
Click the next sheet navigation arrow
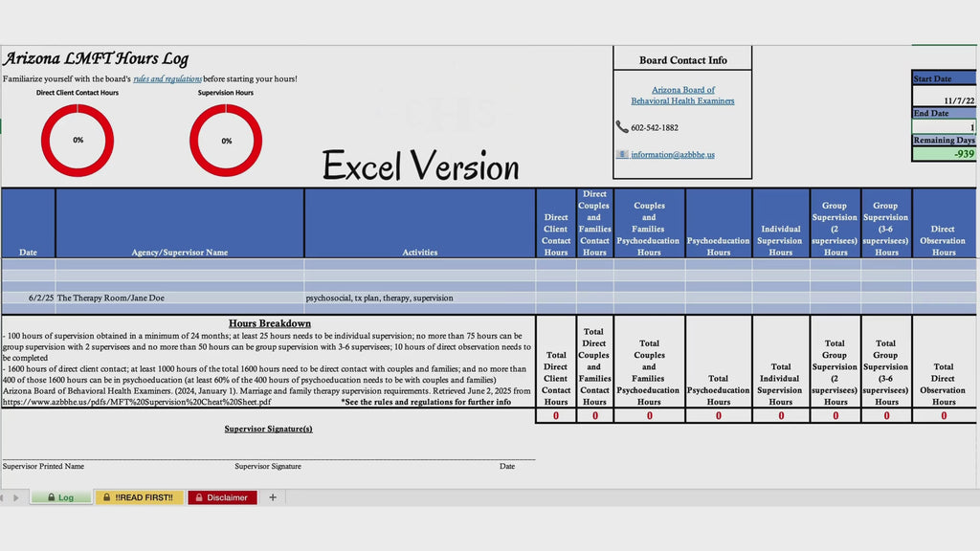pos(16,497)
